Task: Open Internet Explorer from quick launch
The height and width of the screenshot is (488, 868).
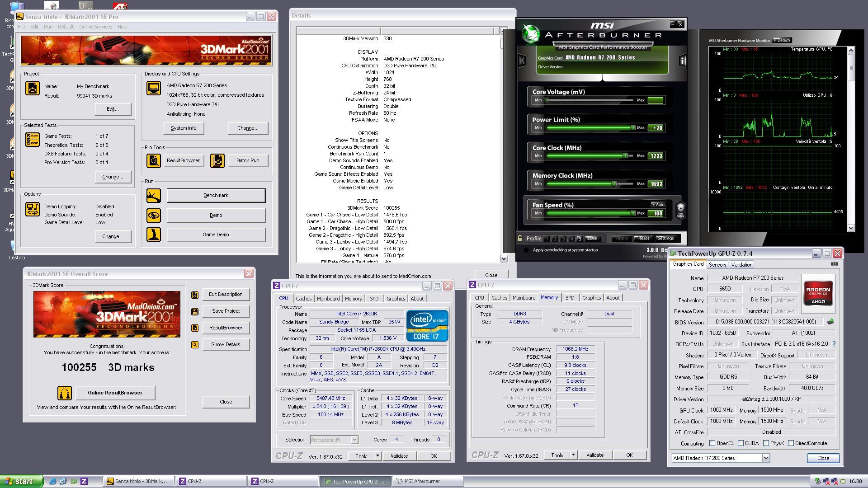Action: pyautogui.click(x=53, y=481)
